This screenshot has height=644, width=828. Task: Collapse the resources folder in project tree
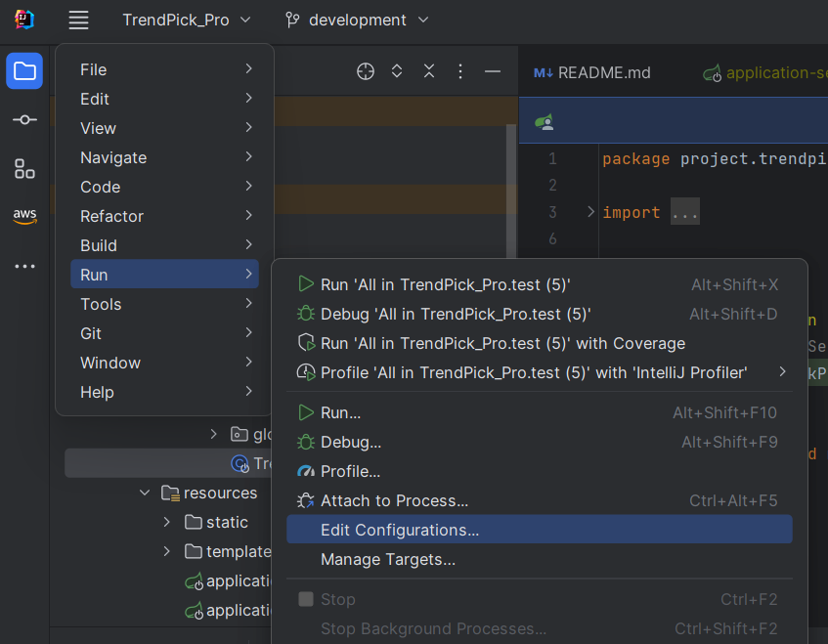[x=145, y=493]
